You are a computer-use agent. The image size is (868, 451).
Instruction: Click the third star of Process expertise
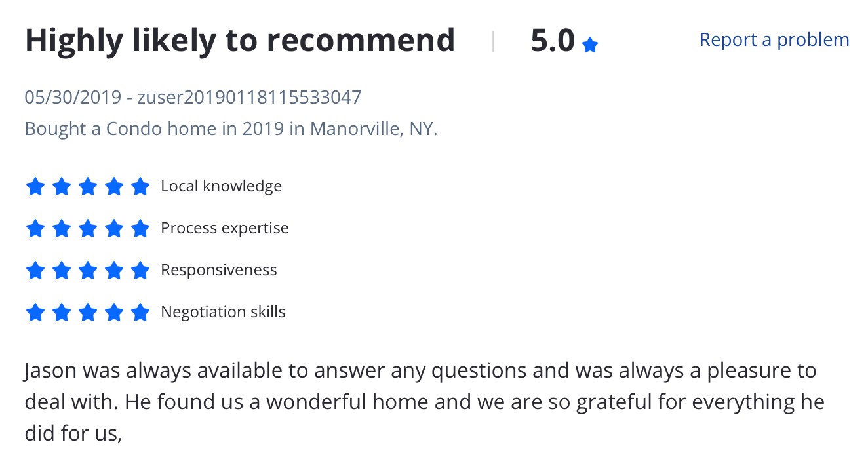pyautogui.click(x=88, y=229)
